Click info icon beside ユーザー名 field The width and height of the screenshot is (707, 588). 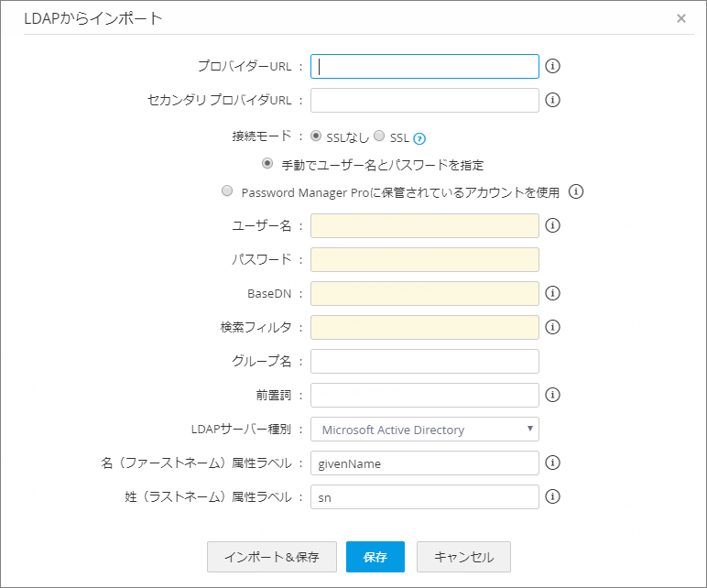[553, 225]
